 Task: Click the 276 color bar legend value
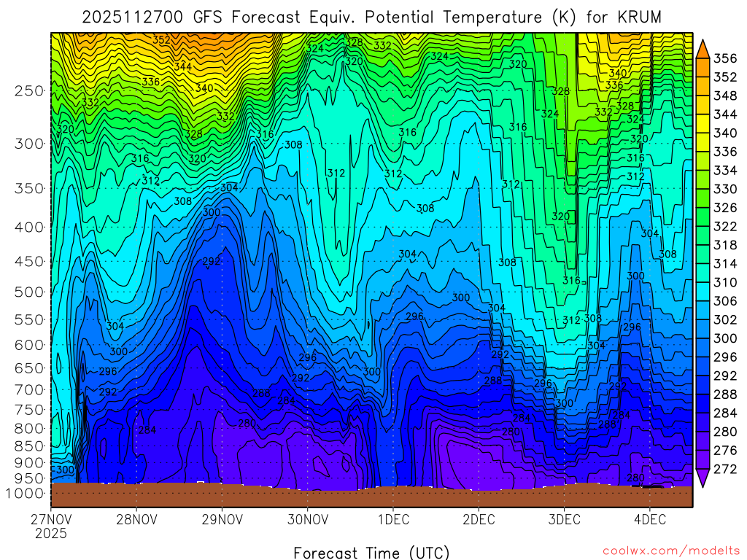[x=725, y=450]
